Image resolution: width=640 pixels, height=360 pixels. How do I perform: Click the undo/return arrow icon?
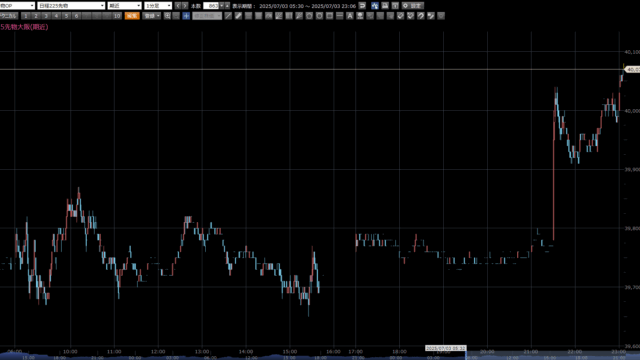(x=362, y=6)
